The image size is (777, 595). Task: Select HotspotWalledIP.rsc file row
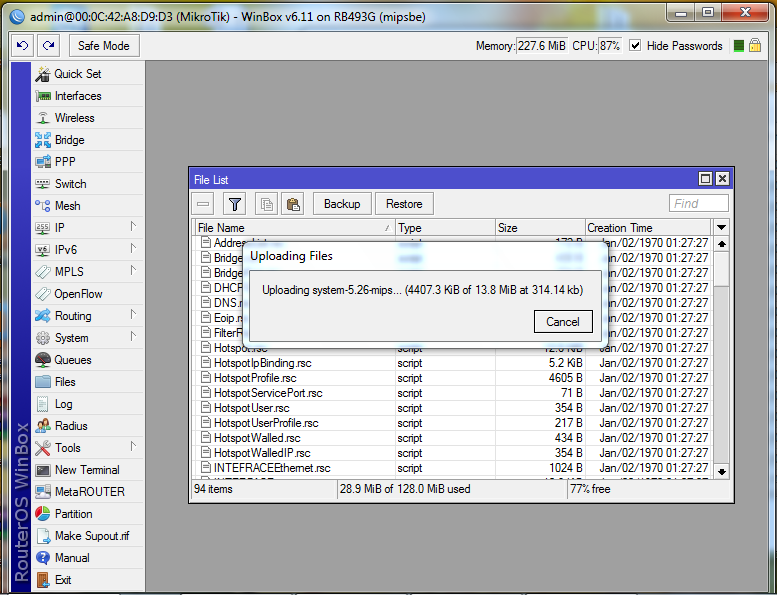[453, 453]
